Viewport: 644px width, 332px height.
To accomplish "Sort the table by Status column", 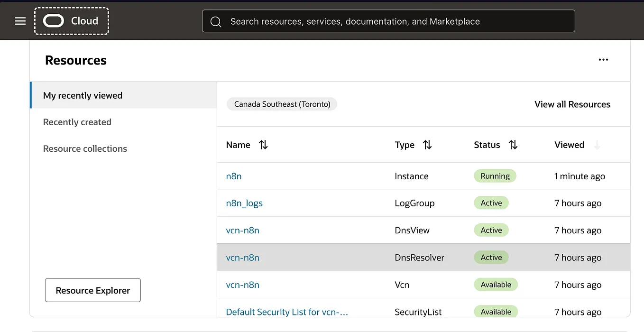I will pyautogui.click(x=513, y=145).
